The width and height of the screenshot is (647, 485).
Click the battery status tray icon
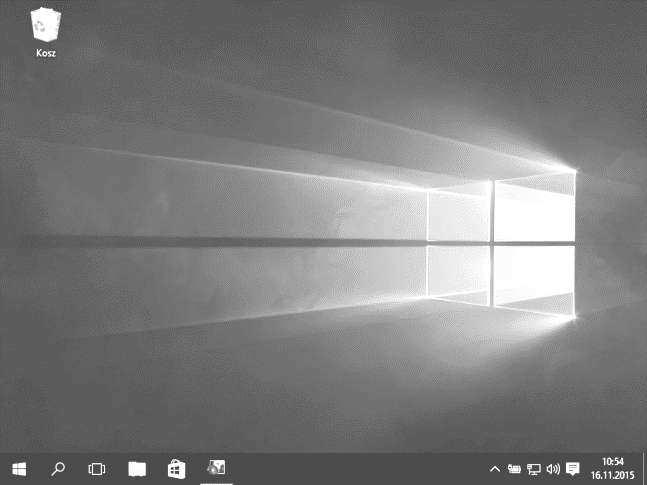514,469
